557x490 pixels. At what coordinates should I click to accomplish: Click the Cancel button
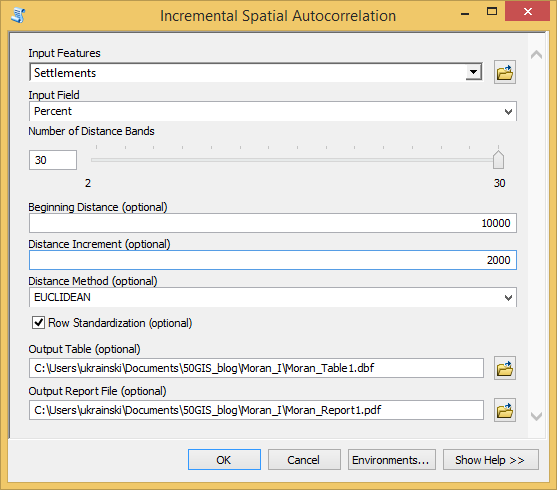tap(304, 460)
